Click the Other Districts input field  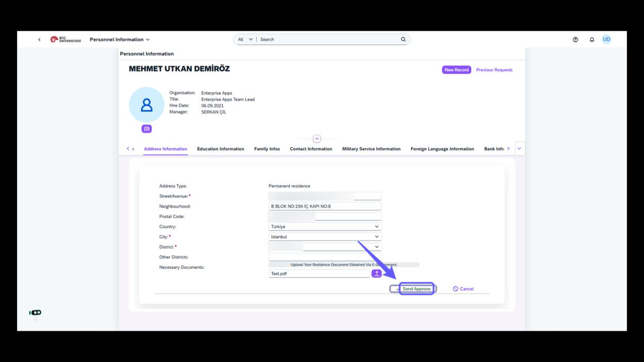[x=325, y=257]
